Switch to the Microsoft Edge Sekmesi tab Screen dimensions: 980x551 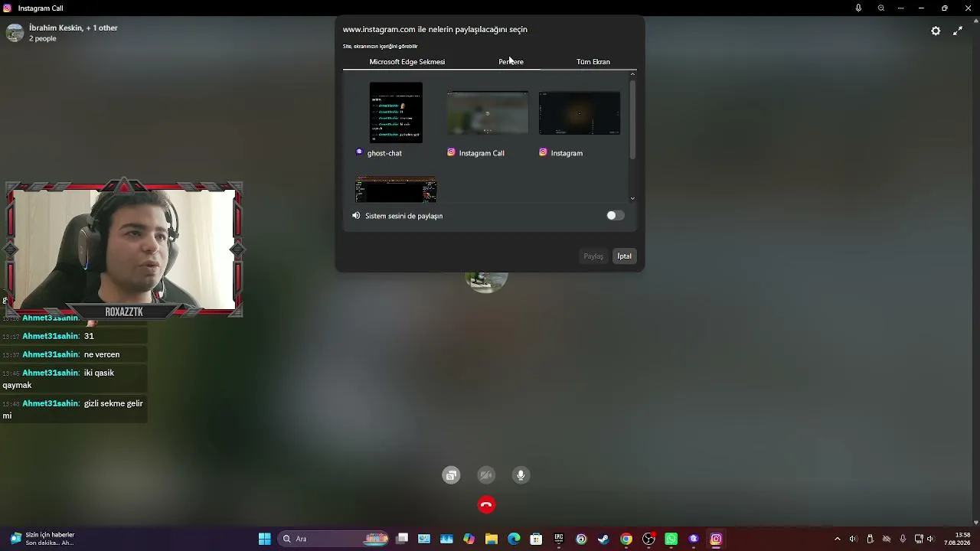click(407, 61)
